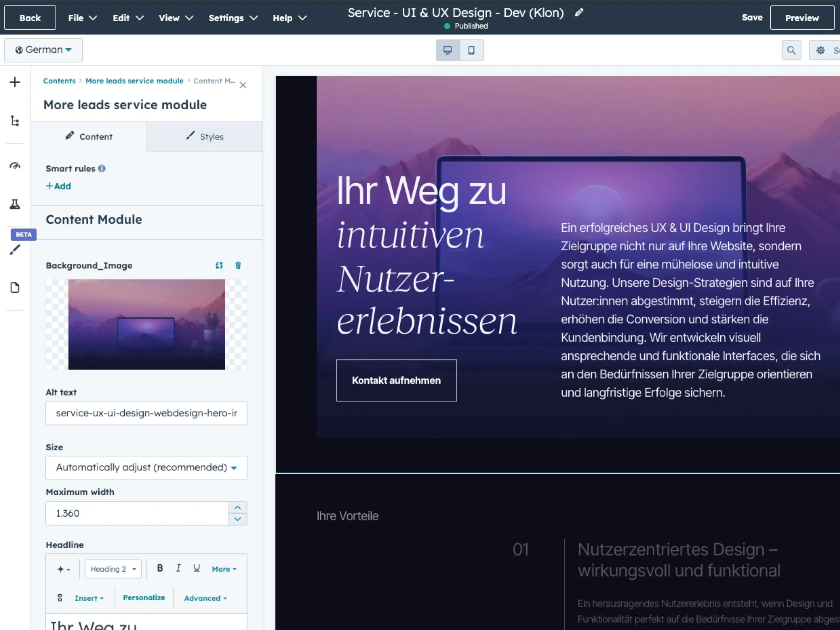The height and width of the screenshot is (630, 840).
Task: Click the Preview button
Action: [x=802, y=18]
